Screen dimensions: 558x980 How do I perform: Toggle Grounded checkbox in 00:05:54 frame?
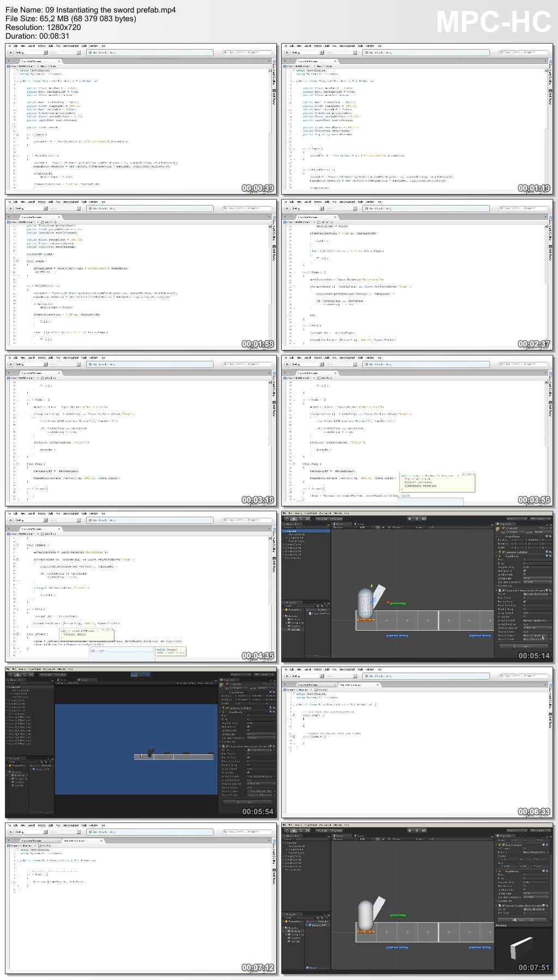tap(248, 772)
